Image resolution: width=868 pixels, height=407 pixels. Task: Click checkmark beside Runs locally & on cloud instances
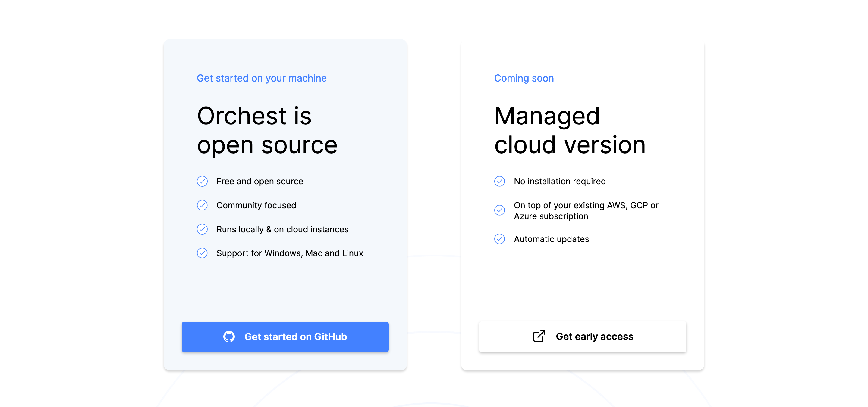(202, 229)
